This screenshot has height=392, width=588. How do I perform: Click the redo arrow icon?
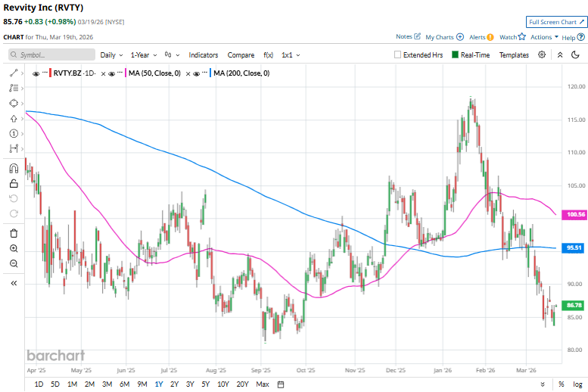(x=14, y=213)
